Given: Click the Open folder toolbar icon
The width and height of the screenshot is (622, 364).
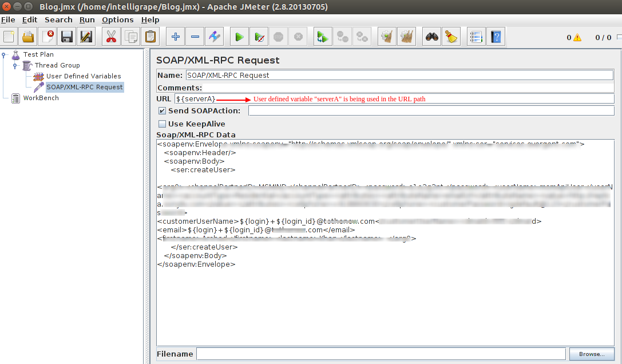Looking at the screenshot, I should pyautogui.click(x=27, y=37).
